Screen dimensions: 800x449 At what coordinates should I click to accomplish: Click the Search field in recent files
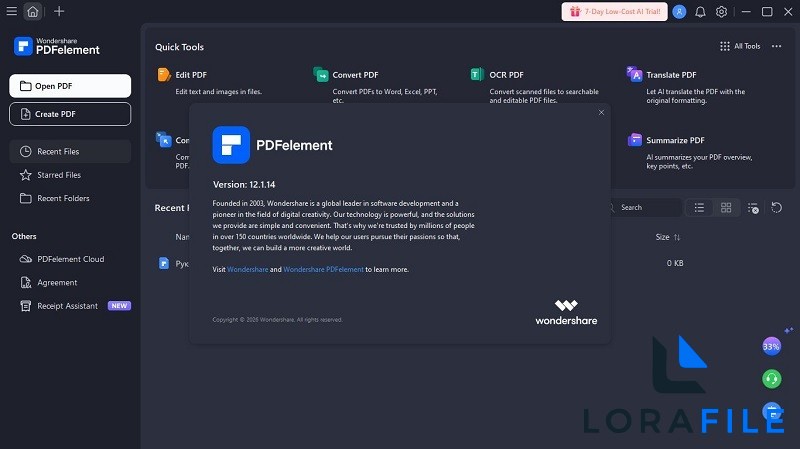click(646, 208)
